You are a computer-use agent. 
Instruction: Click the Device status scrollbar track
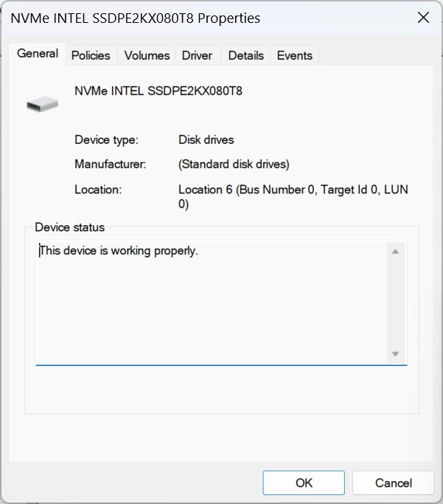coord(395,303)
